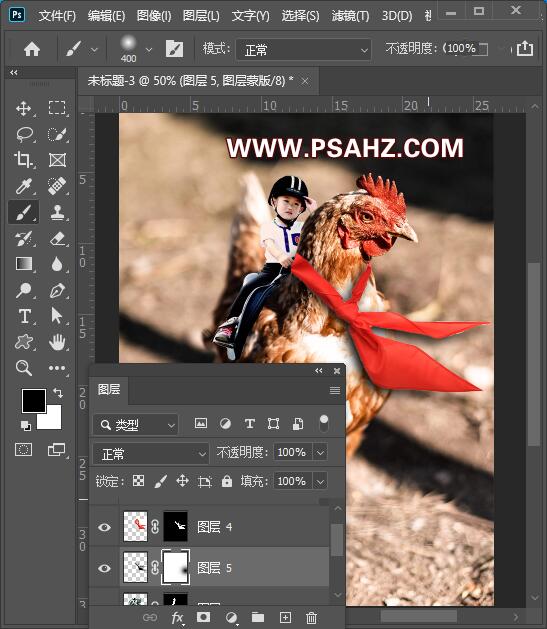The width and height of the screenshot is (547, 629).
Task: Expand layer 不透明度 opacity dropdown arrow
Action: [x=320, y=452]
